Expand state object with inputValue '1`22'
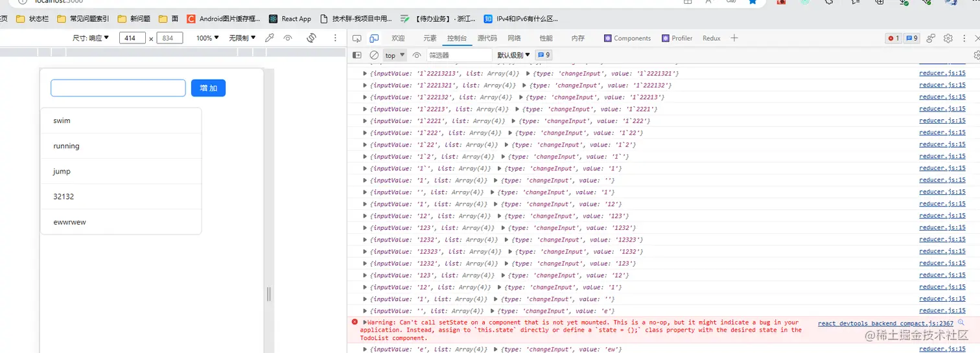980x353 pixels. tap(365, 144)
